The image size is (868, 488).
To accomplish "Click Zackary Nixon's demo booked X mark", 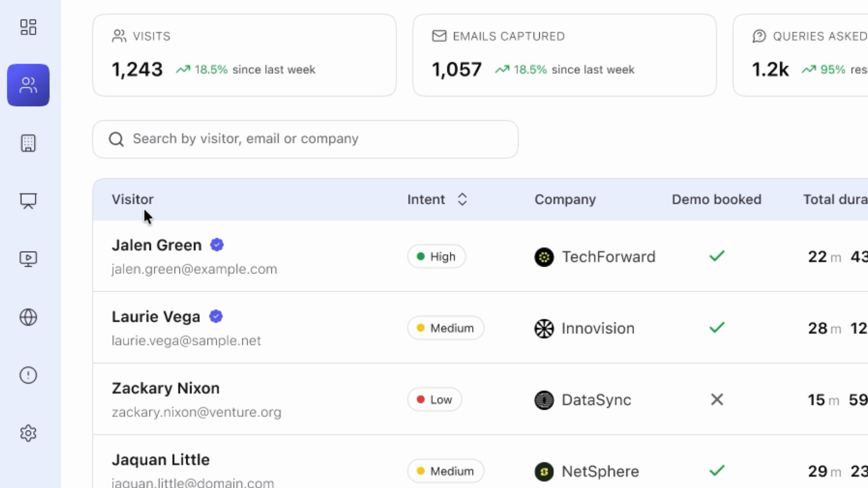I will click(x=717, y=399).
